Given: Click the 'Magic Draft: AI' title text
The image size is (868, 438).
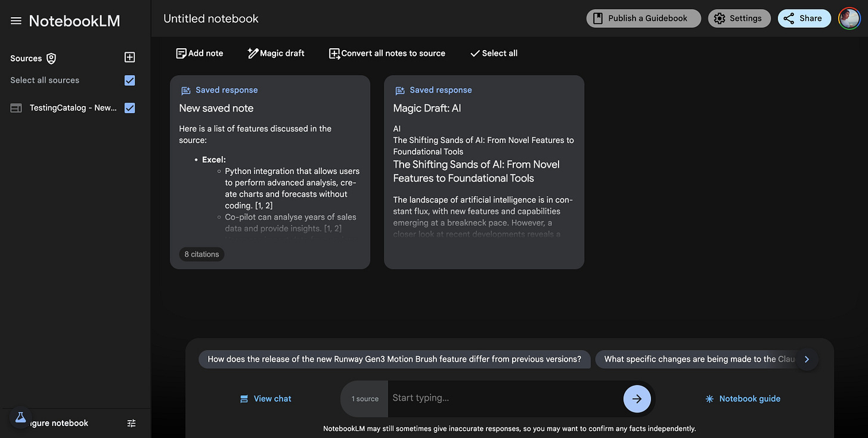Looking at the screenshot, I should (427, 108).
